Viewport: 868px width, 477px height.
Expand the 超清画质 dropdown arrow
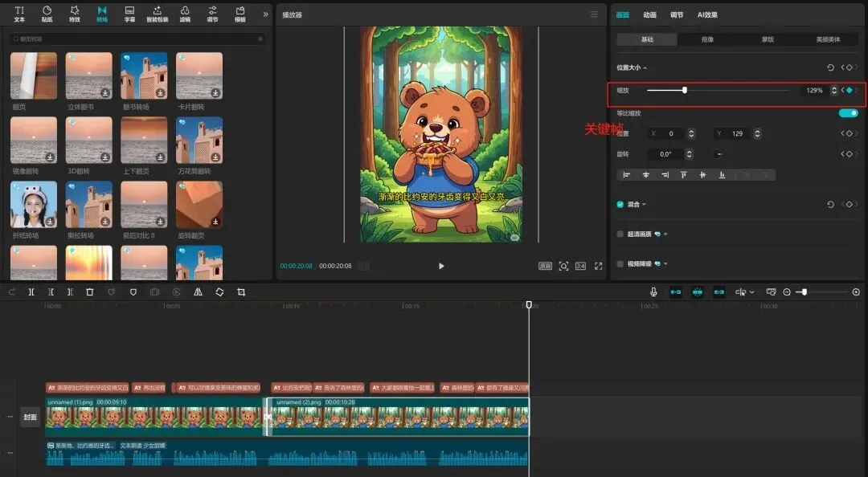click(665, 234)
